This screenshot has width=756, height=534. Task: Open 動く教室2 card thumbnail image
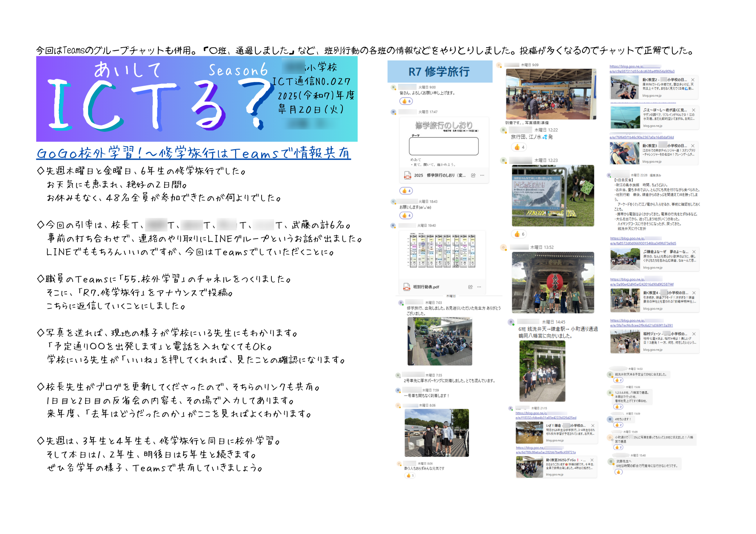[x=624, y=87]
